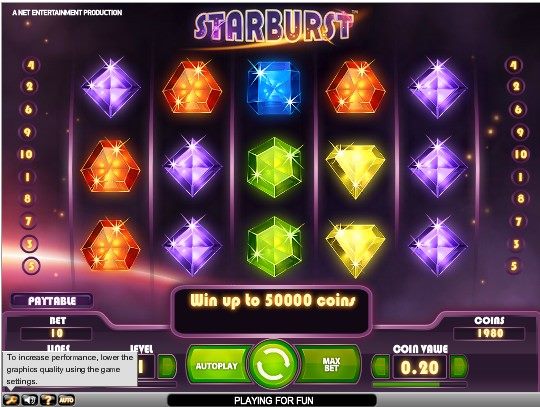Increase the bet level with right arrow

pos(167,366)
